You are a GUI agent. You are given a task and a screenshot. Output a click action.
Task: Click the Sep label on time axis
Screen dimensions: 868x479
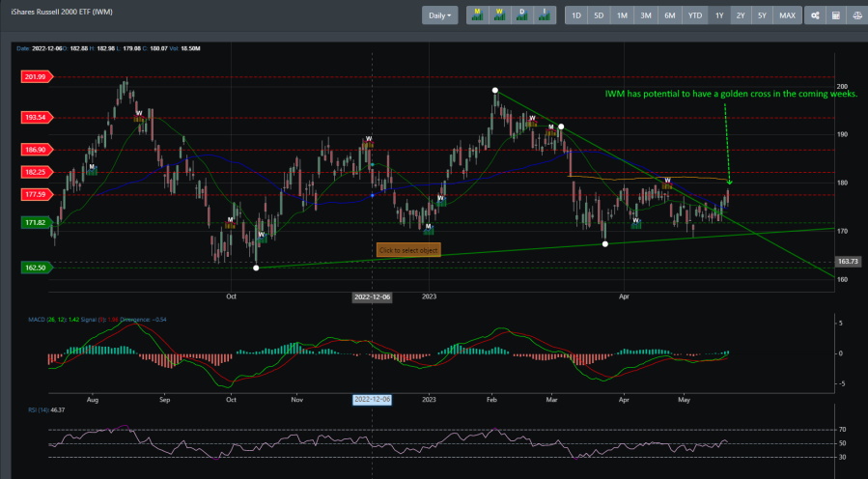[164, 399]
